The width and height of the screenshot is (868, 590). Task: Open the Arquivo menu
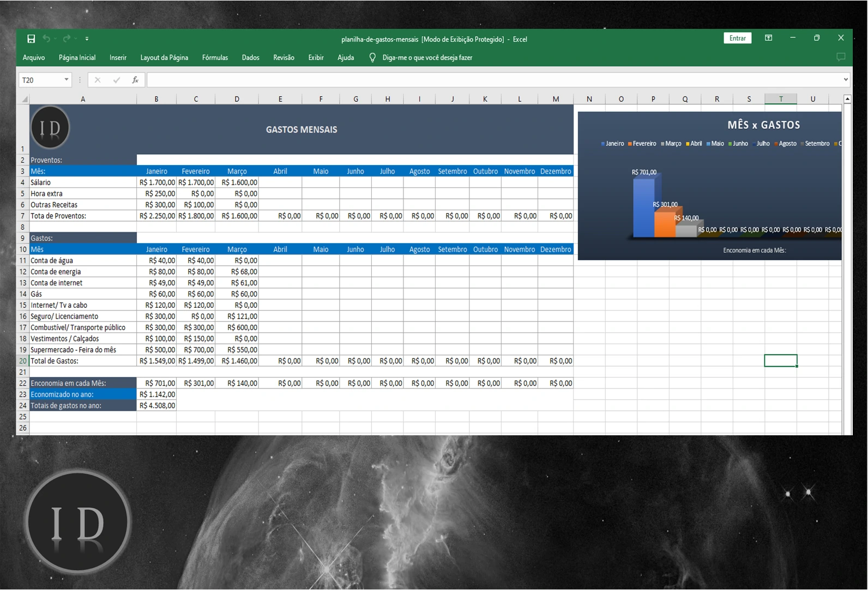coord(34,57)
